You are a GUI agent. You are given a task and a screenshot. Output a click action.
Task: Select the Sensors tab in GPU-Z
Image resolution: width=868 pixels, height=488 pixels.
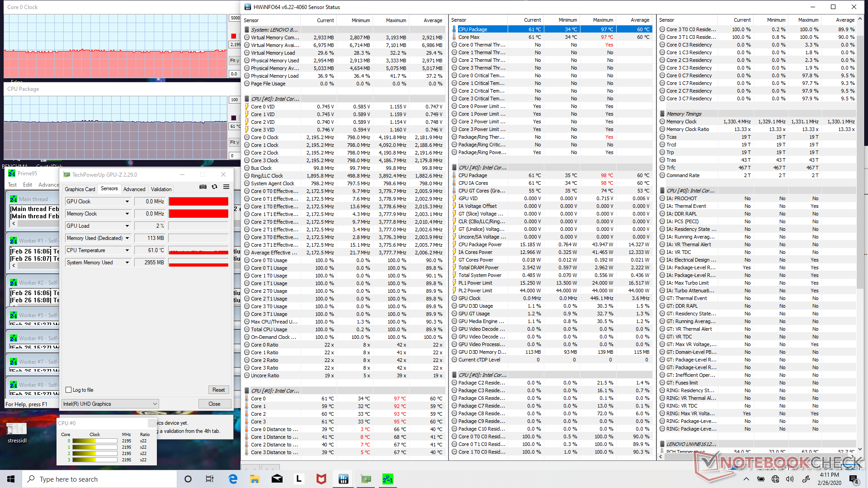click(109, 189)
